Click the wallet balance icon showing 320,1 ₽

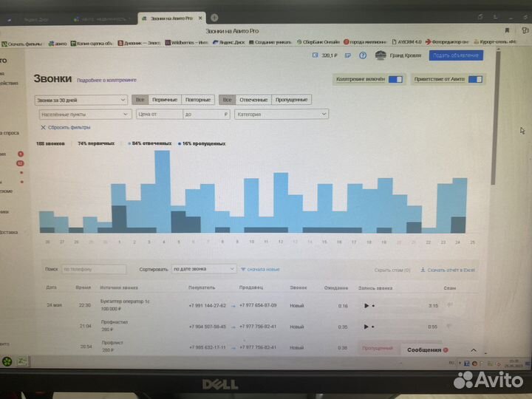coord(316,55)
